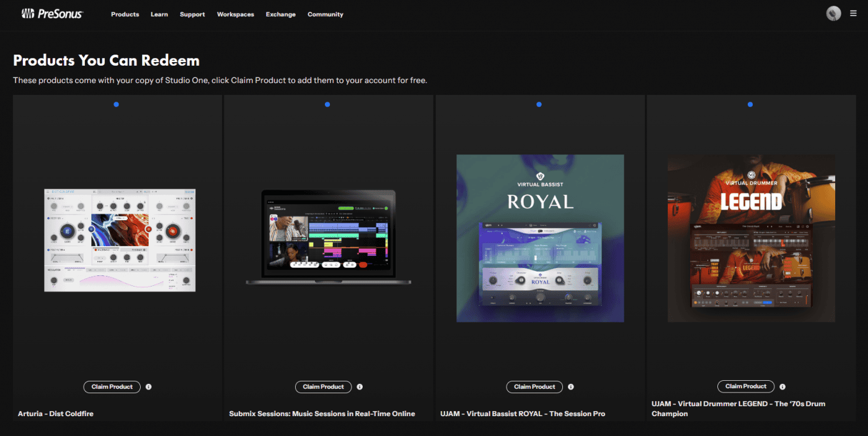
Task: Open the user profile avatar
Action: [x=834, y=14]
